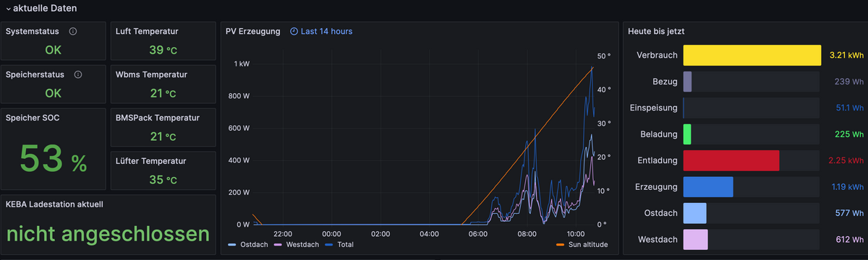Open the Luft Temperatur panel title
Viewport: 868px width, 260px height.
(147, 32)
